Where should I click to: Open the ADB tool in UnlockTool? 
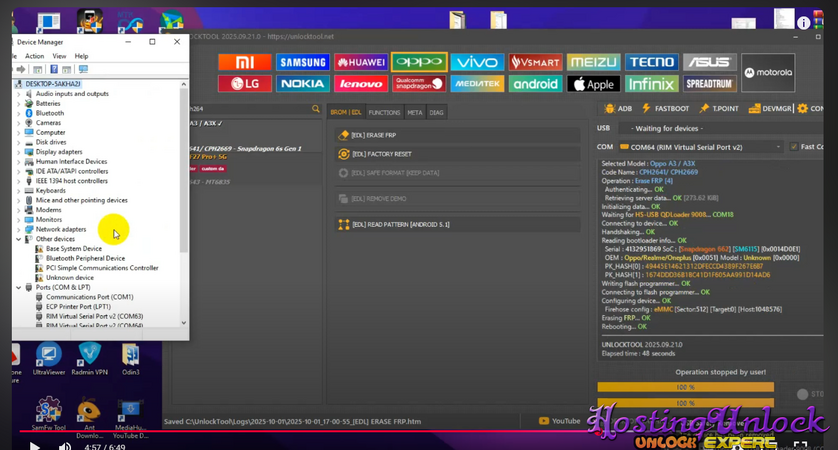[x=619, y=108]
